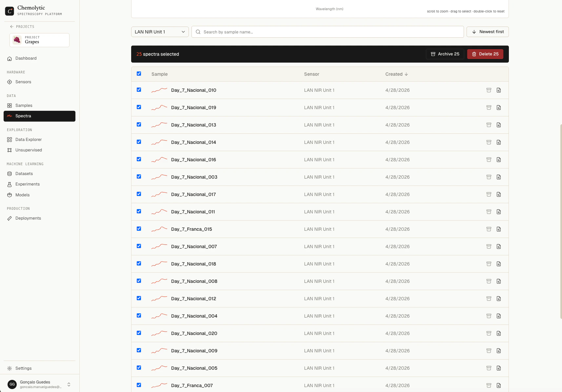Screen dimensions: 562x392
Task: Open file details icon for Day_7_Nacional_020
Action: [499, 333]
